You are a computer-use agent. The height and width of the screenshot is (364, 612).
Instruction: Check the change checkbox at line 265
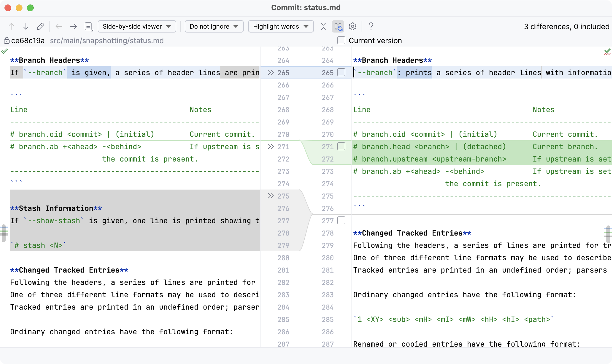click(341, 72)
